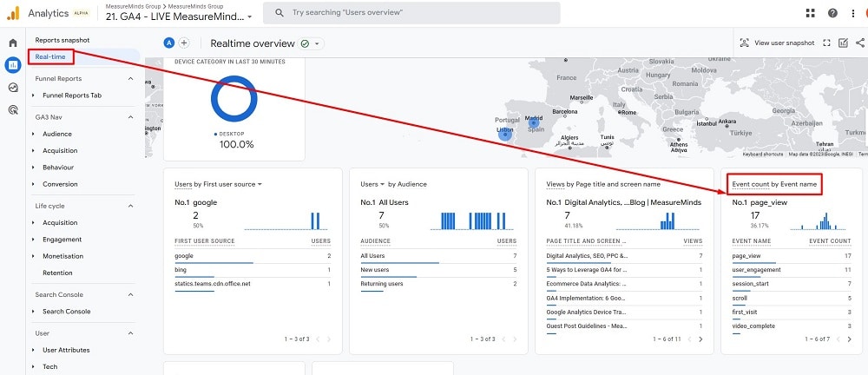868x375 pixels.
Task: Click the page_view event row
Action: click(791, 256)
